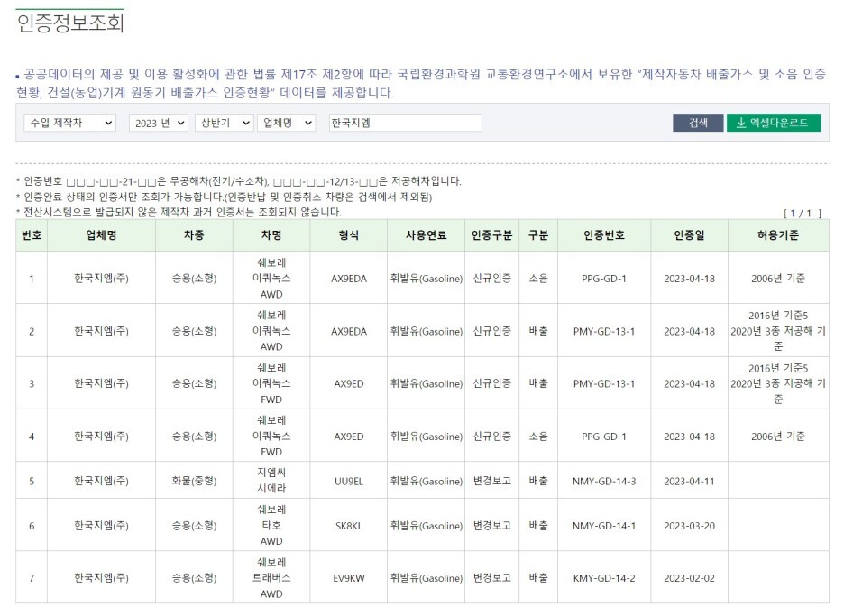844x616 pixels.
Task: Open the 수입 제작차 vehicle type dropdown
Action: pyautogui.click(x=70, y=123)
